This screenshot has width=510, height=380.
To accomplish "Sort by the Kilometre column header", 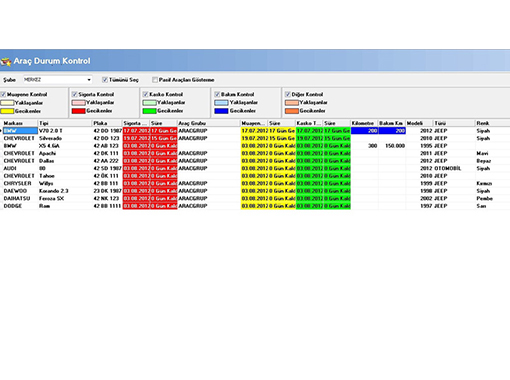I will [x=364, y=123].
